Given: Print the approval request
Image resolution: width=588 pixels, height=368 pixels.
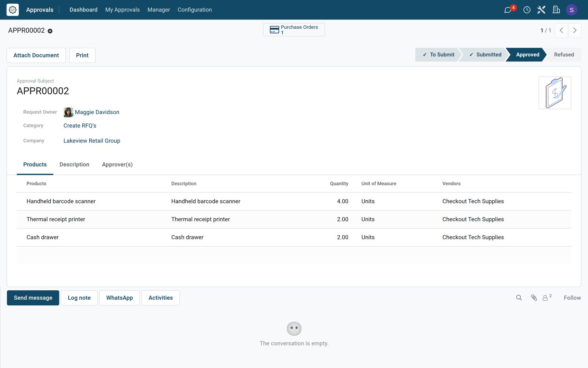Looking at the screenshot, I should point(82,55).
